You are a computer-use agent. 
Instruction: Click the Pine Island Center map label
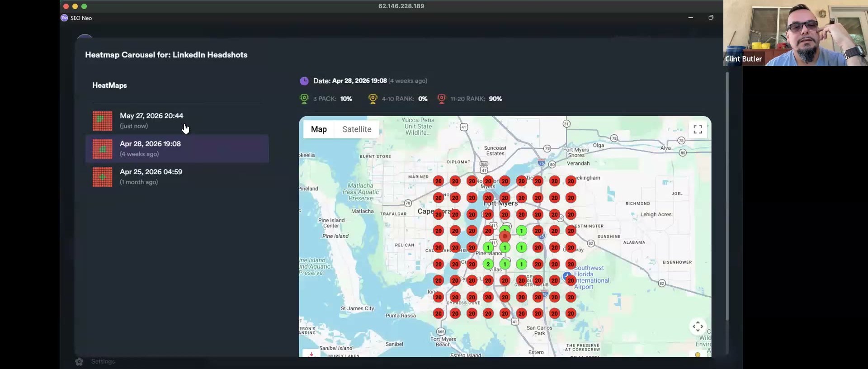tap(331, 223)
